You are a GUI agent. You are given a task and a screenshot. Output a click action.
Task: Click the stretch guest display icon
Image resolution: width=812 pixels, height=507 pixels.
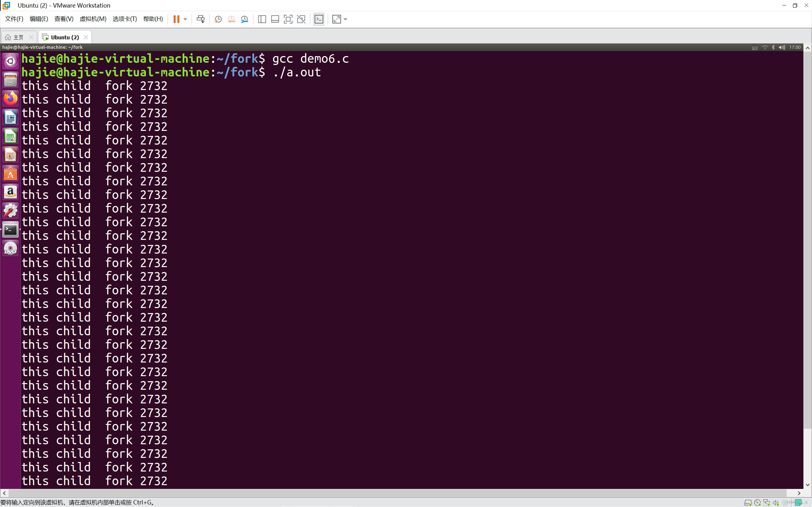point(337,19)
